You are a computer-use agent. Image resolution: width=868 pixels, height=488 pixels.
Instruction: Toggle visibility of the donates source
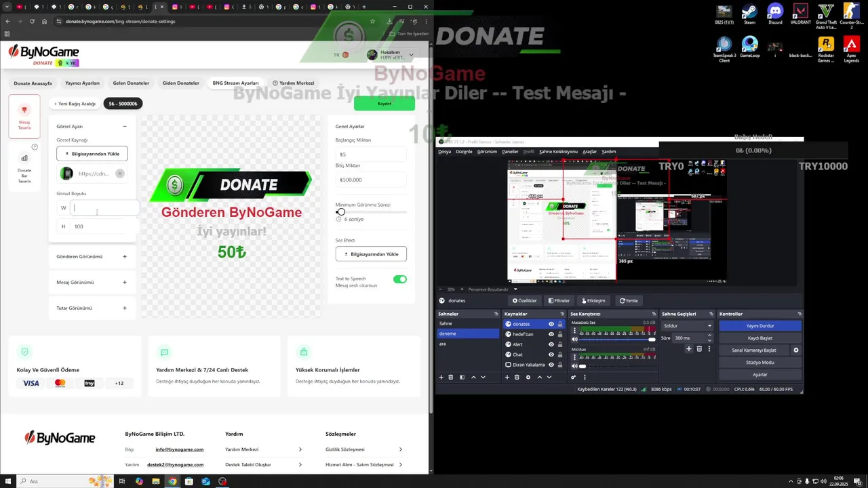coord(551,324)
